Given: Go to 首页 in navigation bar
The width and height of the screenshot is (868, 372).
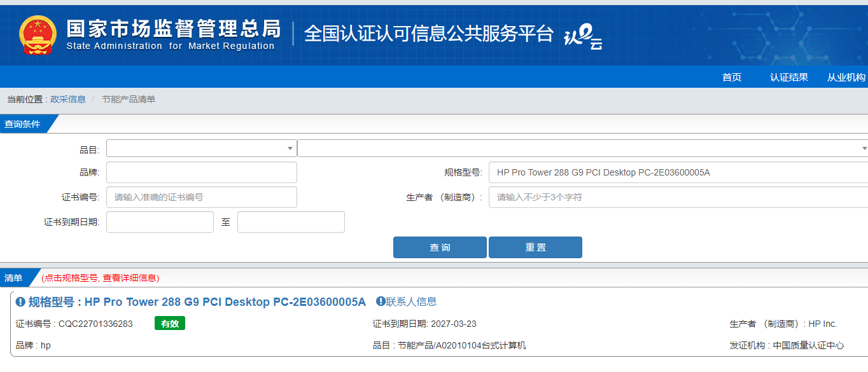Looking at the screenshot, I should tap(732, 77).
